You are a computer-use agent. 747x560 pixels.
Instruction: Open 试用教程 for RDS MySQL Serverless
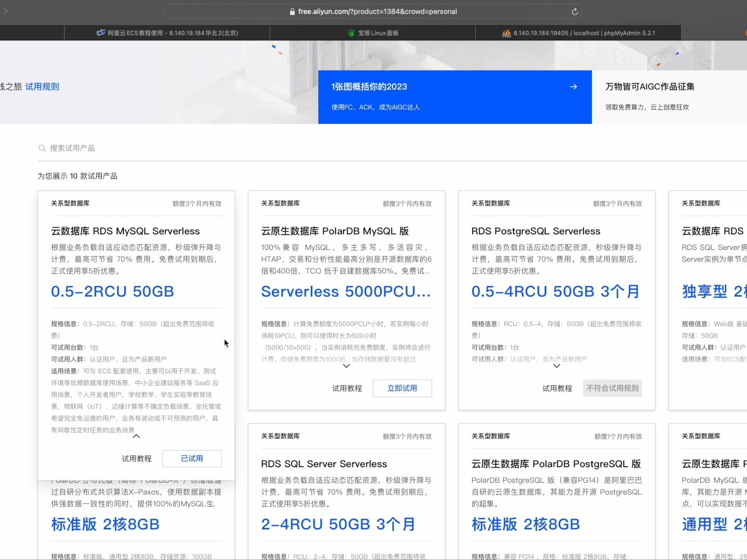click(x=136, y=458)
